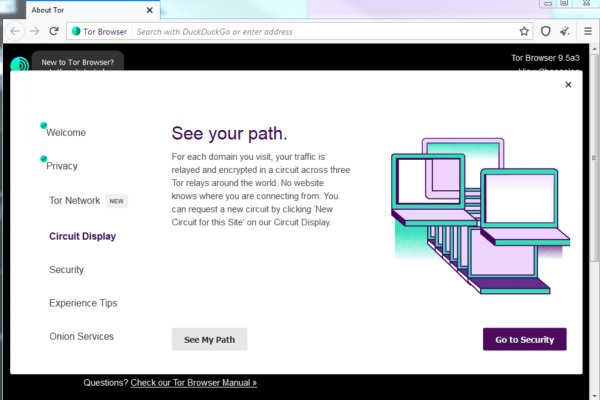
Task: Click the Go to Security button
Action: pyautogui.click(x=524, y=340)
